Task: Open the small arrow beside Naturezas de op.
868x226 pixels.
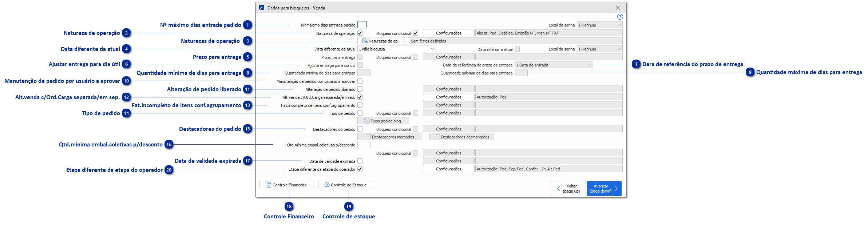Action: (407, 41)
